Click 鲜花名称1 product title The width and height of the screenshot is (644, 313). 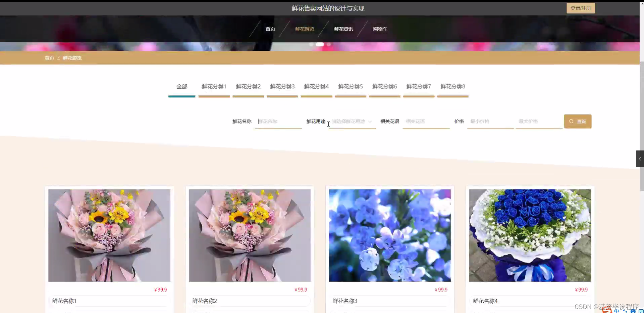pyautogui.click(x=64, y=301)
